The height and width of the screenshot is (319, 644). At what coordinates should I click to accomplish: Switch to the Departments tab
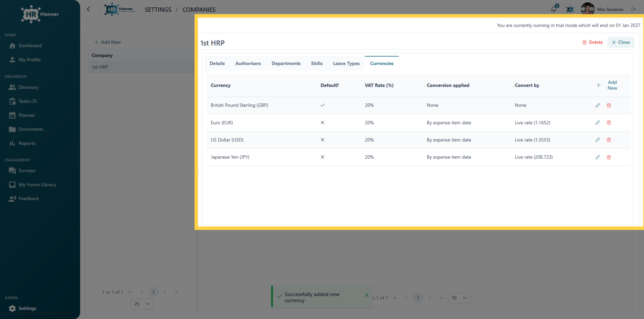pyautogui.click(x=286, y=63)
